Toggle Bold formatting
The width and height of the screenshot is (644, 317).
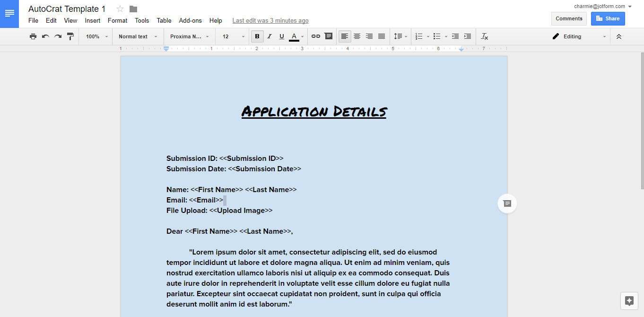coord(257,36)
